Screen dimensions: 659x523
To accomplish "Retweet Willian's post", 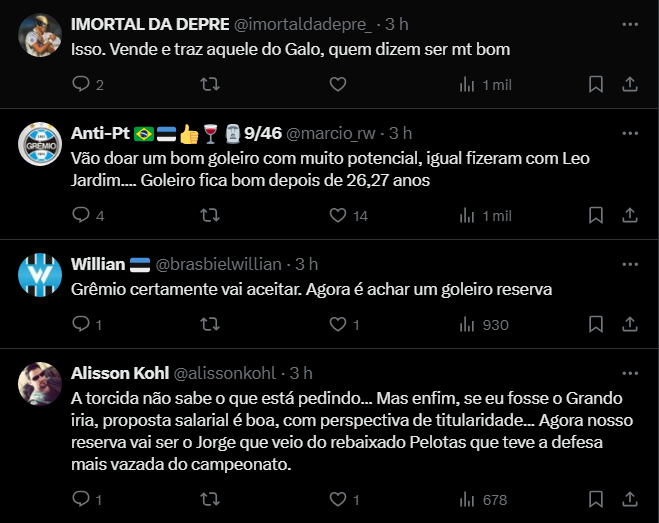I will pyautogui.click(x=210, y=324).
